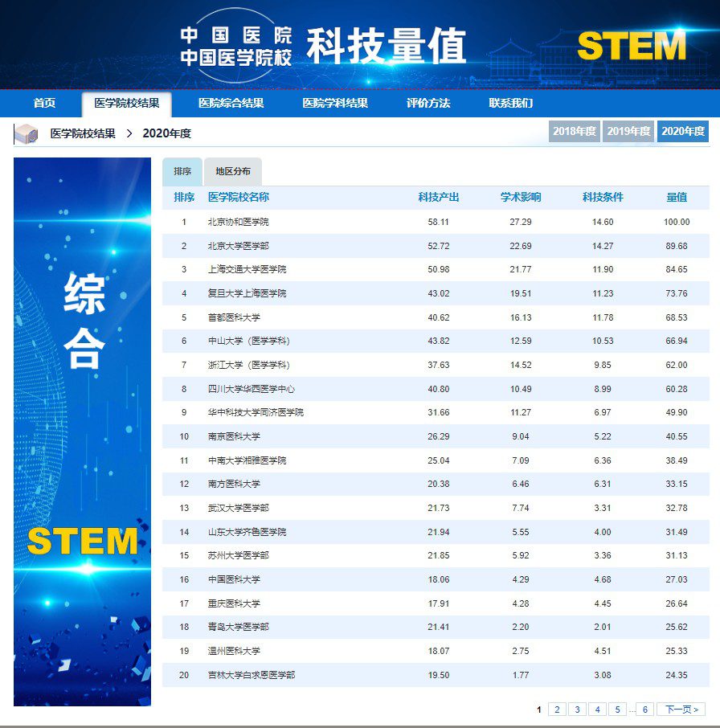Go to page 5 of results
This screenshot has width=720, height=728.
[x=617, y=710]
